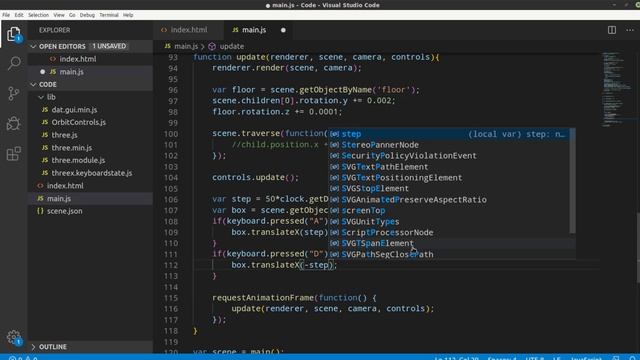This screenshot has height=360, width=640.
Task: Click the suggestion list scrollbar
Action: pos(573,181)
